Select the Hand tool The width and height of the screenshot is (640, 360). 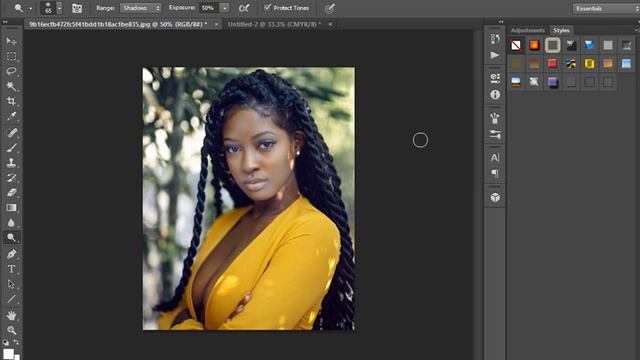[11, 315]
